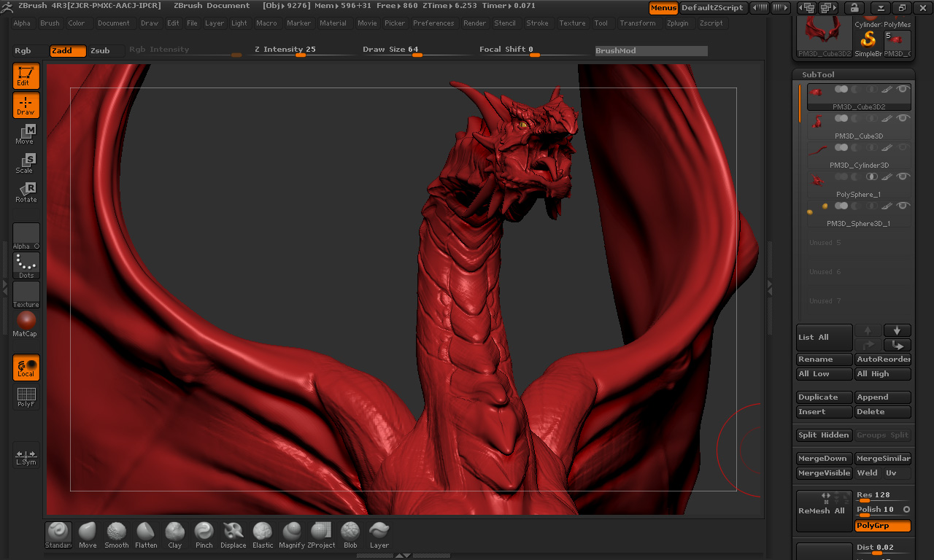
Task: Click the SimpleBrush tool thumbnail
Action: 868,40
